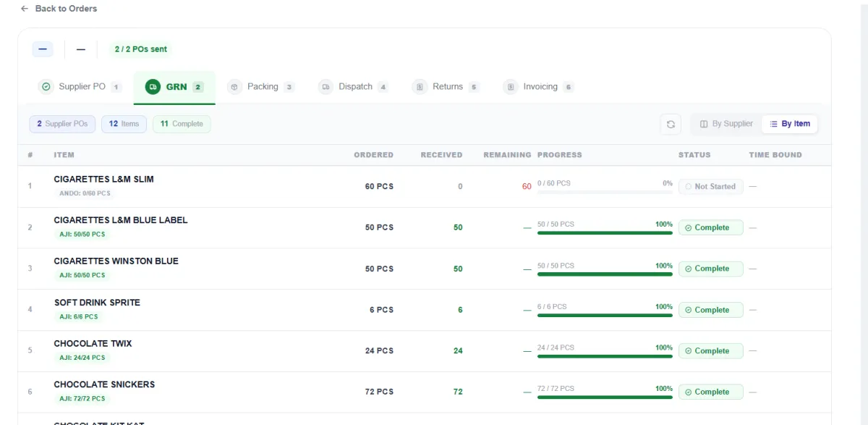Click the green GRN tab icon
The image size is (868, 425).
pyautogui.click(x=152, y=87)
